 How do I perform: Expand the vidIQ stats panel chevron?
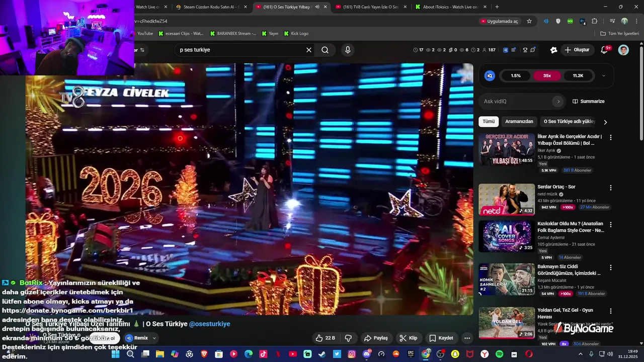(x=604, y=75)
